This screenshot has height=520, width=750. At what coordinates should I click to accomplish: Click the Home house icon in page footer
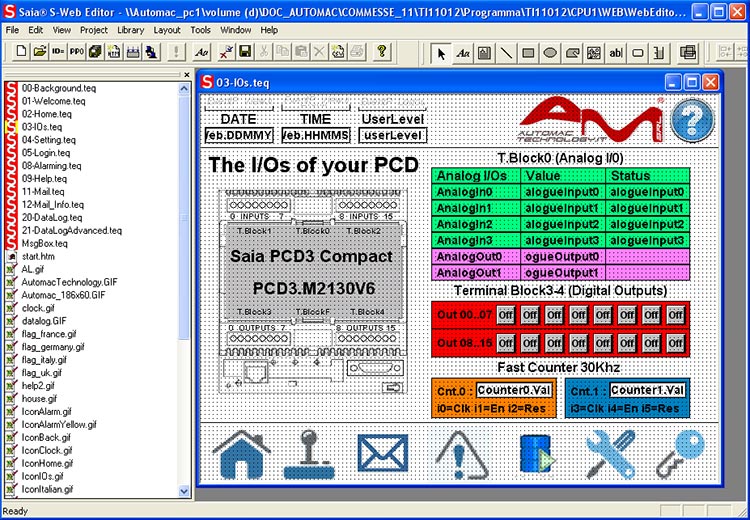pos(242,454)
